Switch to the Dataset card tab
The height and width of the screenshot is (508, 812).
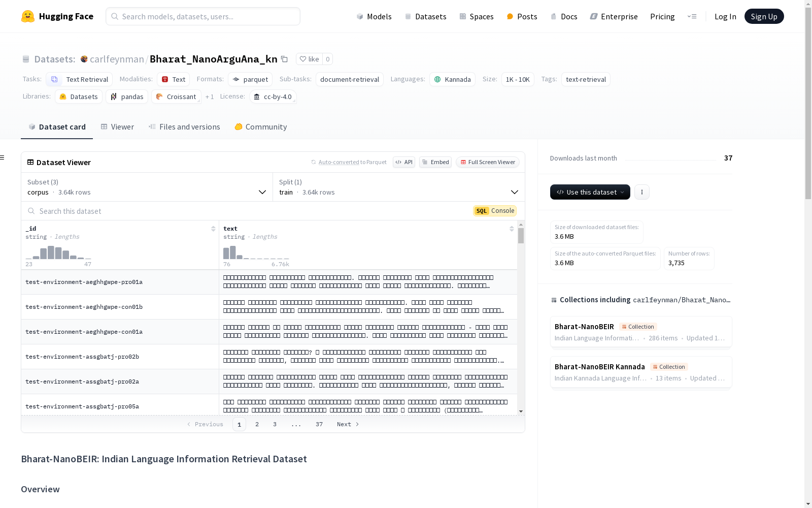point(57,127)
